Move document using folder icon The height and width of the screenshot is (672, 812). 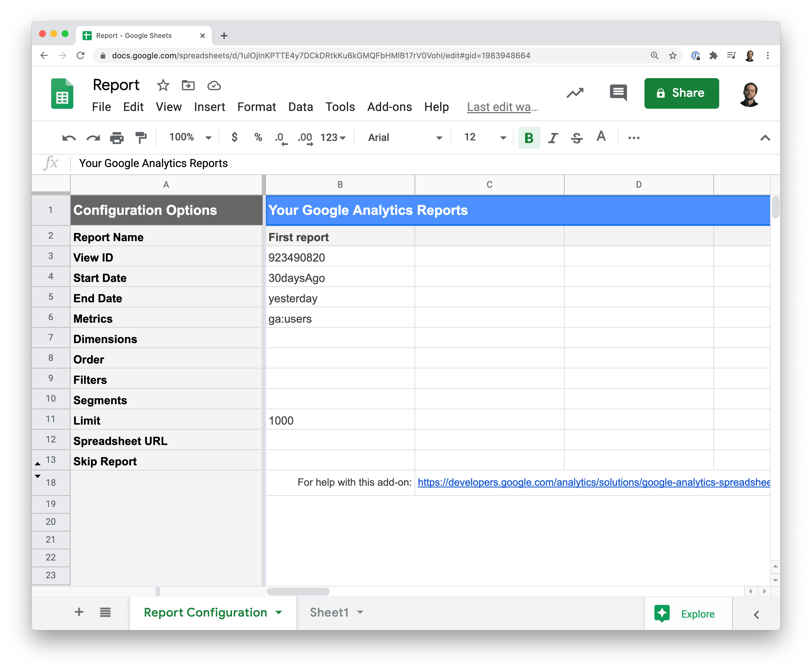[x=188, y=85]
